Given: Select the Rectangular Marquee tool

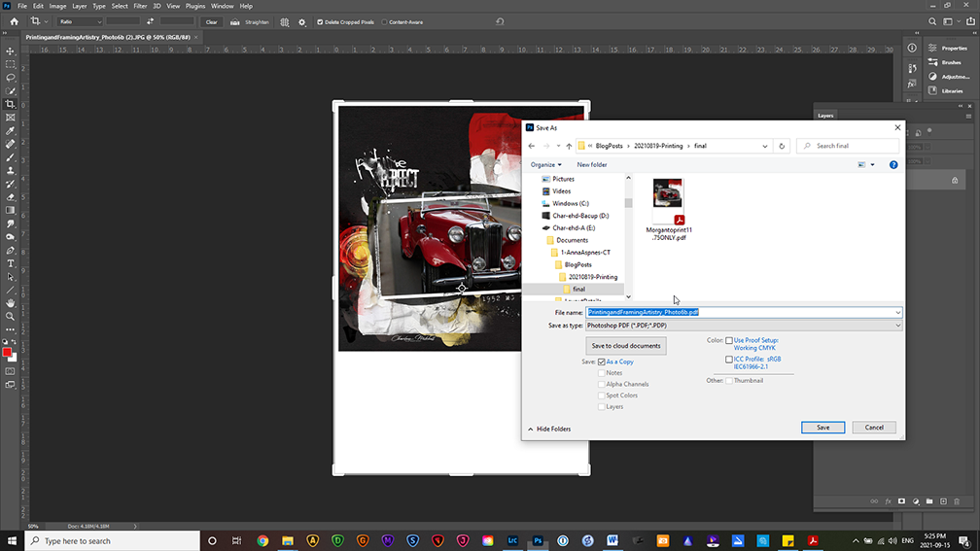Looking at the screenshot, I should [x=10, y=64].
